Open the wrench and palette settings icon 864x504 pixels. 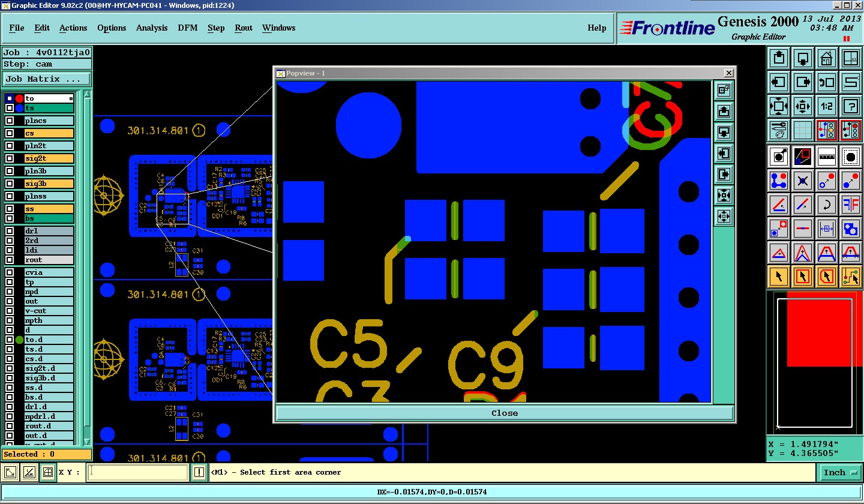tap(779, 130)
